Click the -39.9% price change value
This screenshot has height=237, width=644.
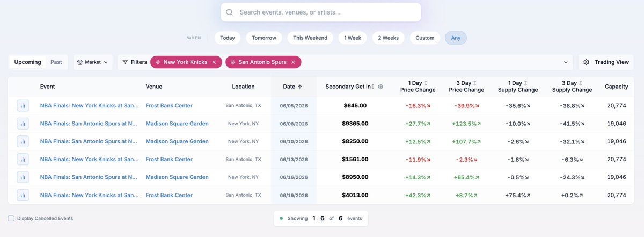pos(466,106)
